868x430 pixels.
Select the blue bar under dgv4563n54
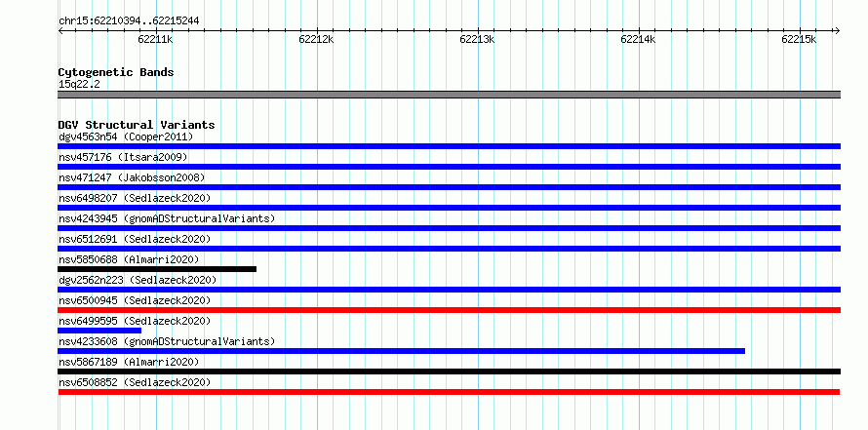pos(449,146)
